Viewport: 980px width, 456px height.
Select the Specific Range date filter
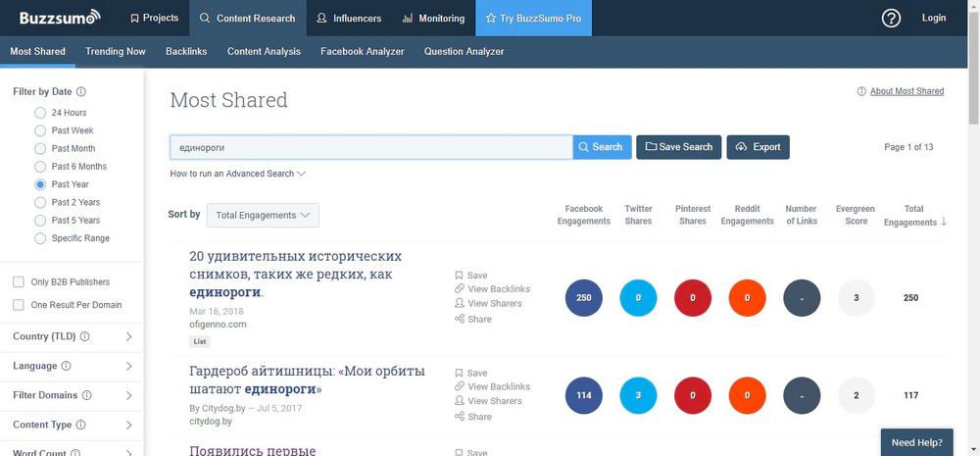[40, 238]
